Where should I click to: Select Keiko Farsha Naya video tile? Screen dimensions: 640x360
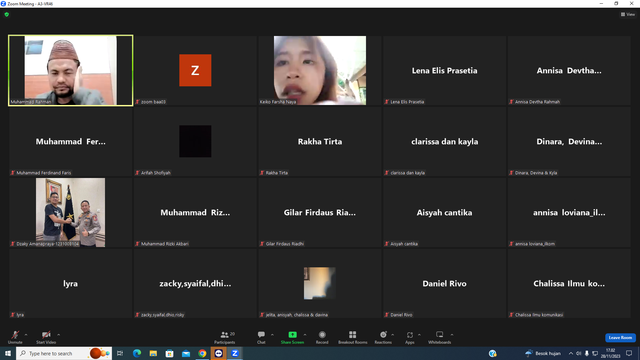point(320,70)
